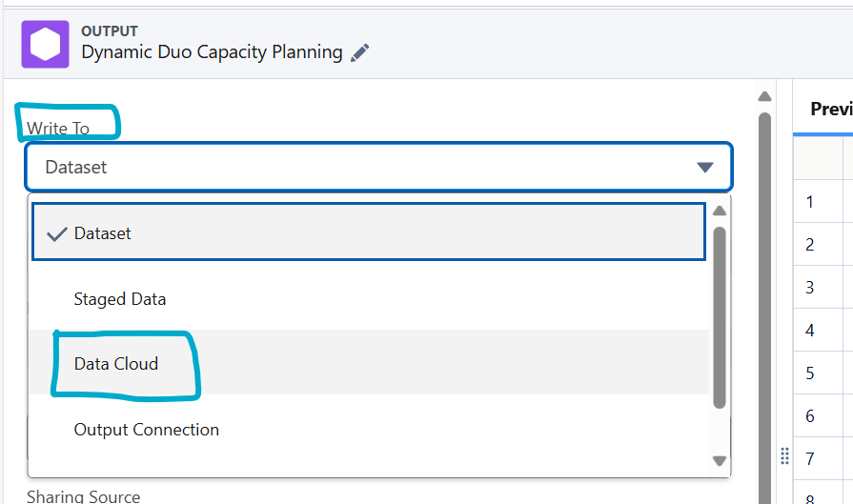Click the pencil edit icon beside the output name

pyautogui.click(x=359, y=53)
